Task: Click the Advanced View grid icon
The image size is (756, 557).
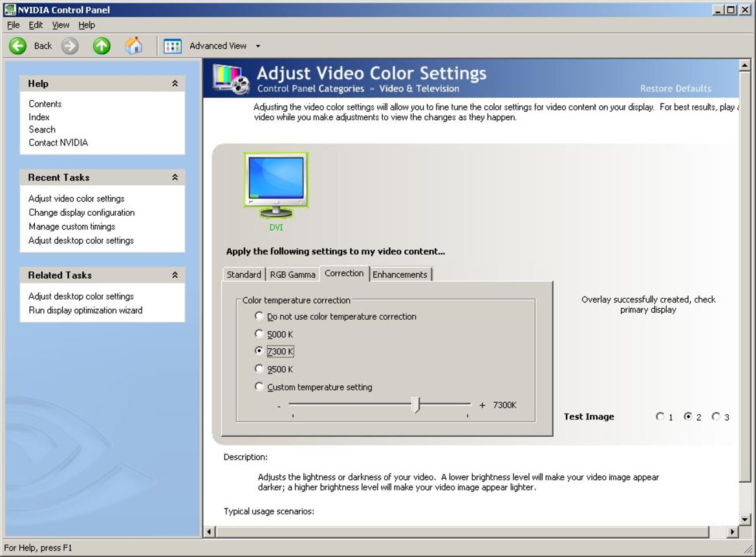Action: click(x=172, y=47)
